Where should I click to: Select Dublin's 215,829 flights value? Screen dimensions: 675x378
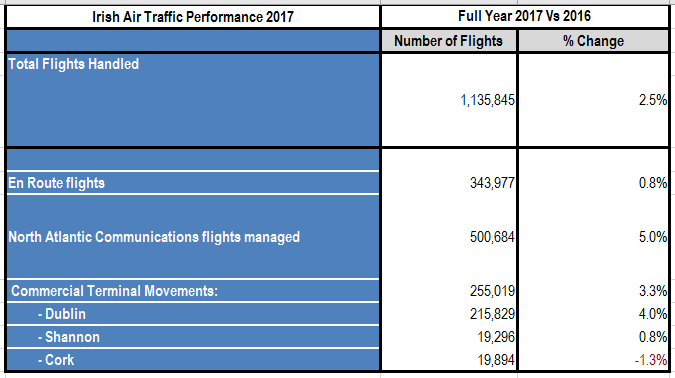(492, 314)
